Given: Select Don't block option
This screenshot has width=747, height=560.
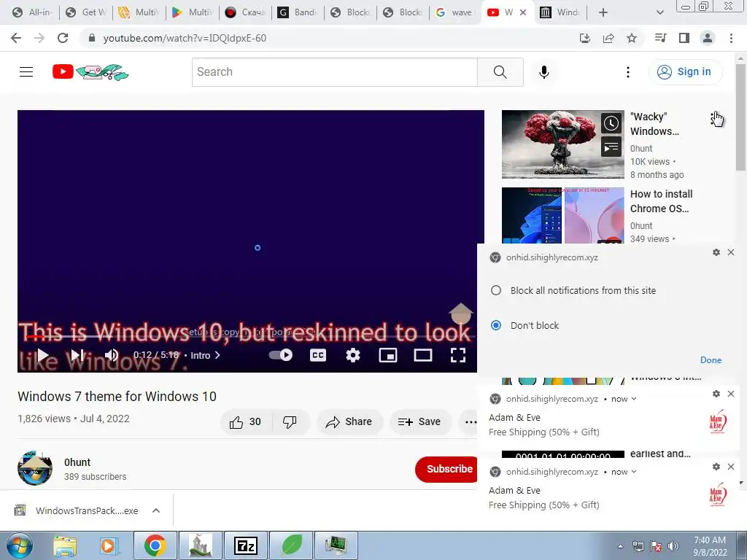Looking at the screenshot, I should [x=496, y=325].
